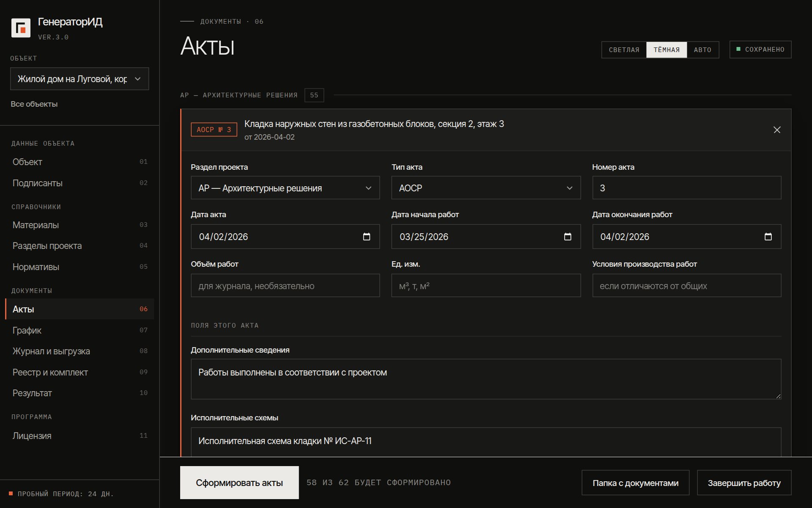Click the от 2026-04-02 date text
This screenshot has height=508, width=812.
pos(269,137)
